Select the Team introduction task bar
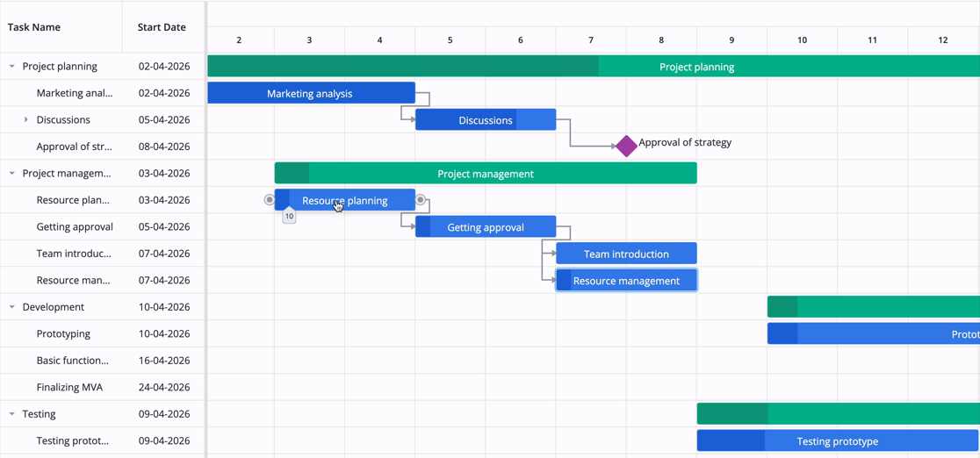 (x=626, y=253)
